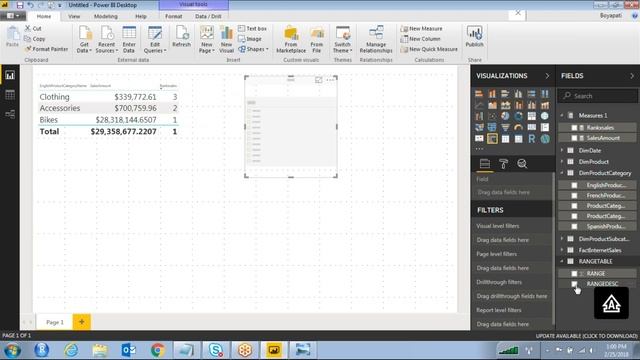This screenshot has height=360, width=640.
Task: Add a new page with plus button
Action: pyautogui.click(x=82, y=322)
